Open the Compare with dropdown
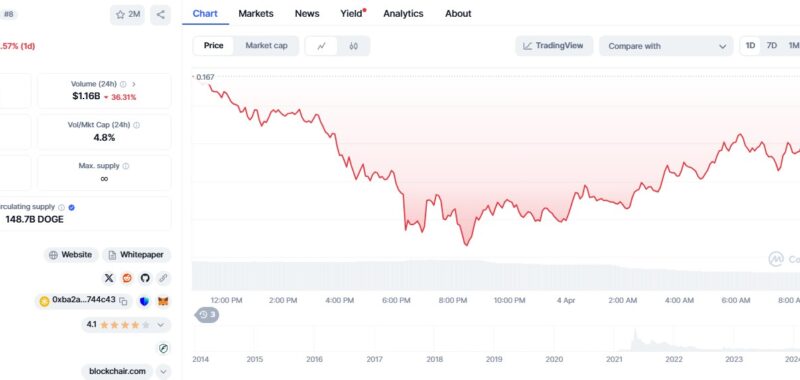 (666, 46)
